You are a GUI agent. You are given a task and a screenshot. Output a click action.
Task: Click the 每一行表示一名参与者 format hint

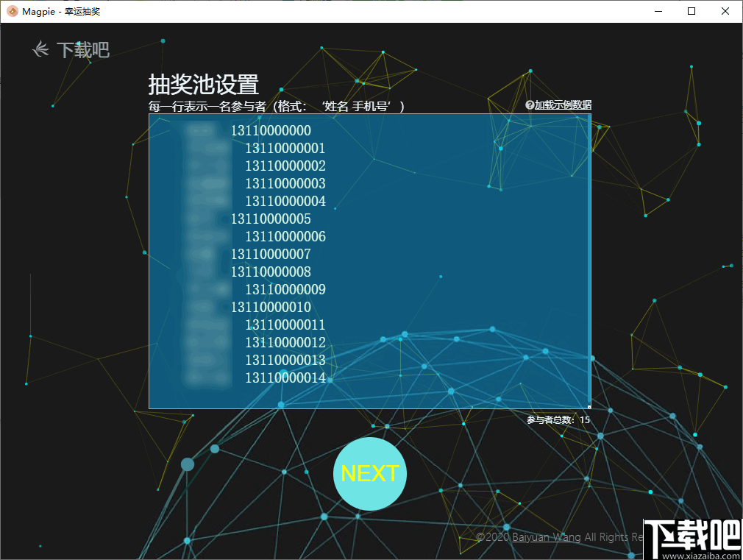(x=277, y=106)
